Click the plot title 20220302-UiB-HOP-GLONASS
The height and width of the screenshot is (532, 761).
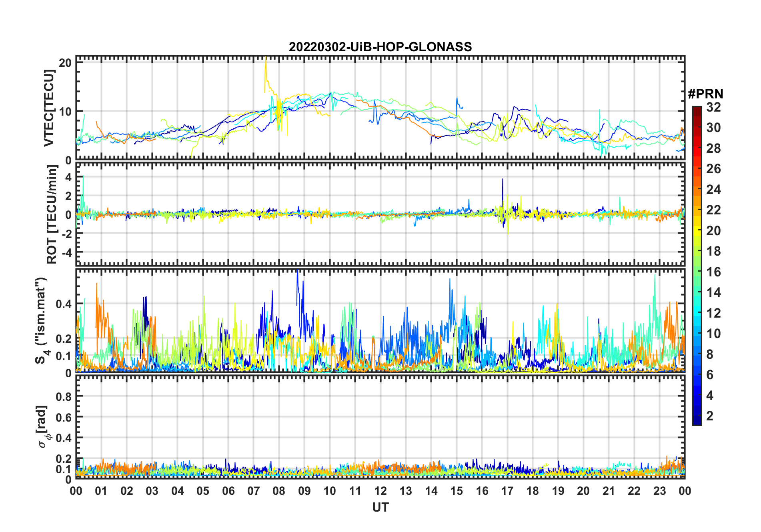(x=380, y=47)
